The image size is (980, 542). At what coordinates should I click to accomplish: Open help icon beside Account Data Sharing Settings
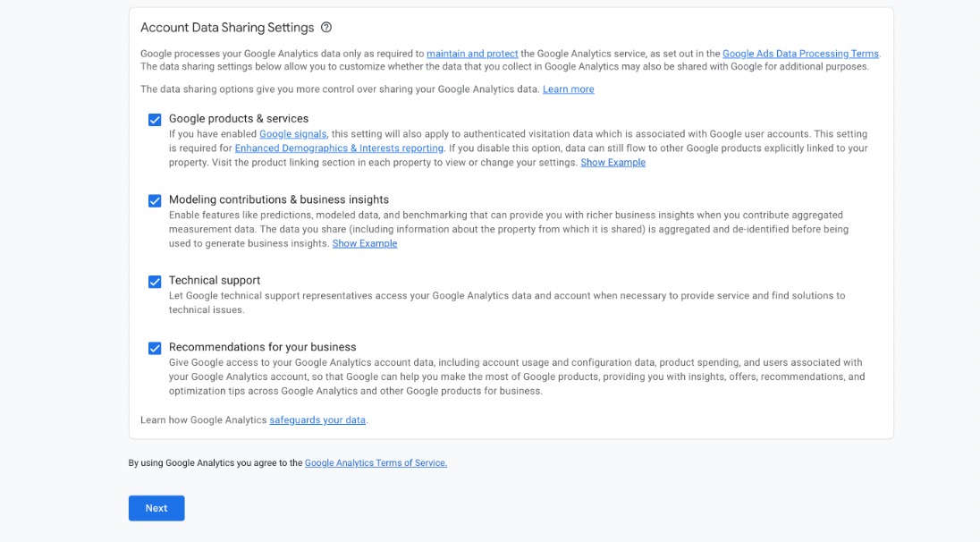326,28
